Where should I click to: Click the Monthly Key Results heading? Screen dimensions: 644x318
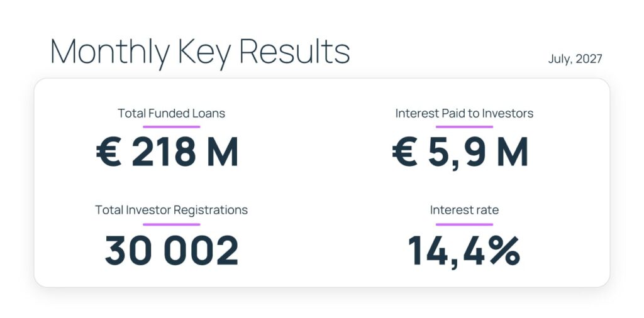[x=200, y=53]
